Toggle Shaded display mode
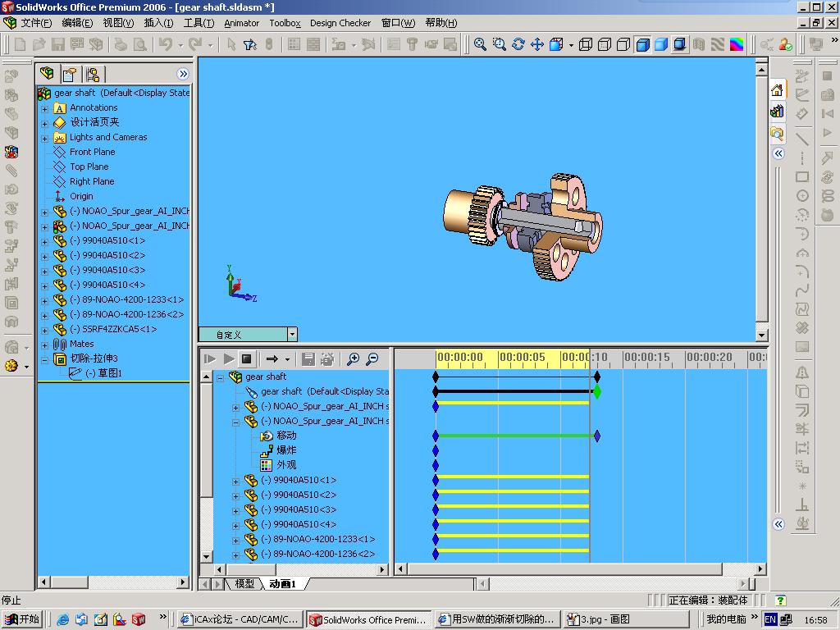This screenshot has height=630, width=840. click(661, 44)
